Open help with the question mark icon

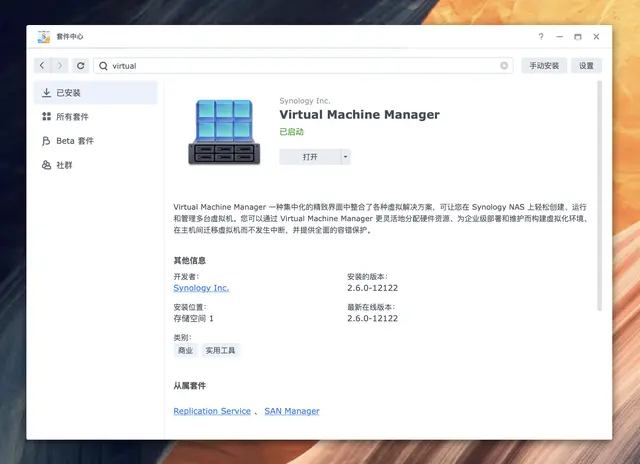tap(541, 37)
